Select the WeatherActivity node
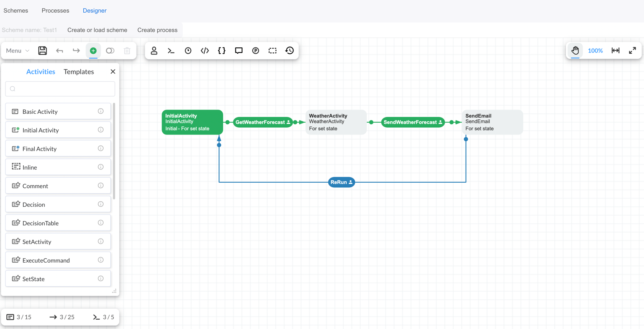 (x=336, y=122)
